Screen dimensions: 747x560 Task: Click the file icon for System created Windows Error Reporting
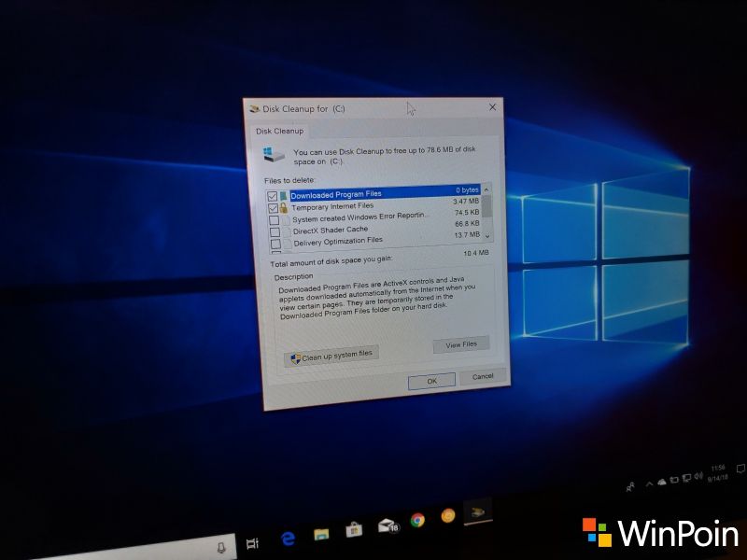coord(286,220)
